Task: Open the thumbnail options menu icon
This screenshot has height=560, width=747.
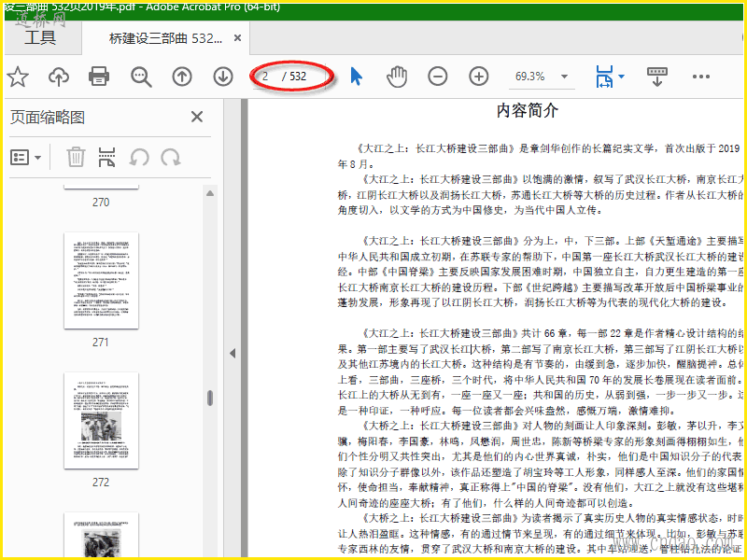Action: (25, 158)
